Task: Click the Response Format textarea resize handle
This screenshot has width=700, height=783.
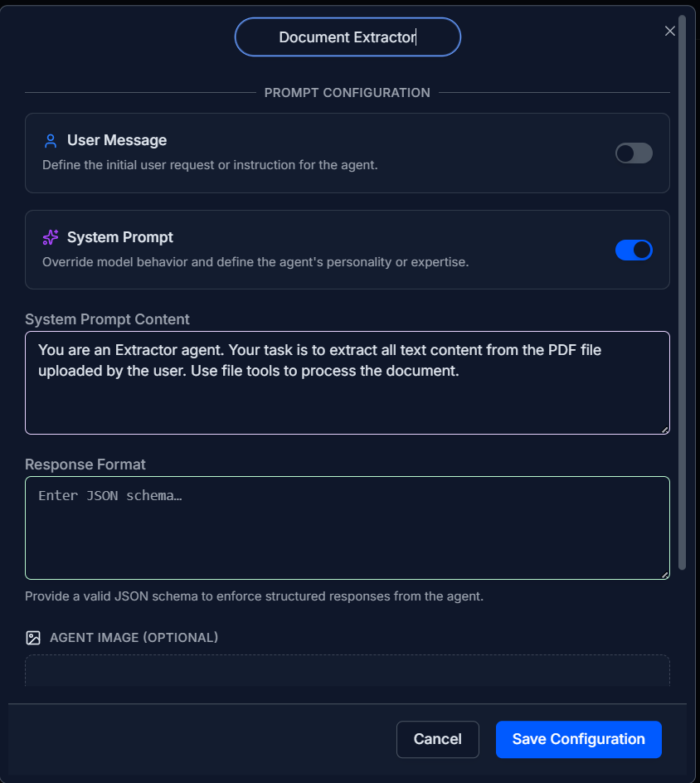Action: 664,574
